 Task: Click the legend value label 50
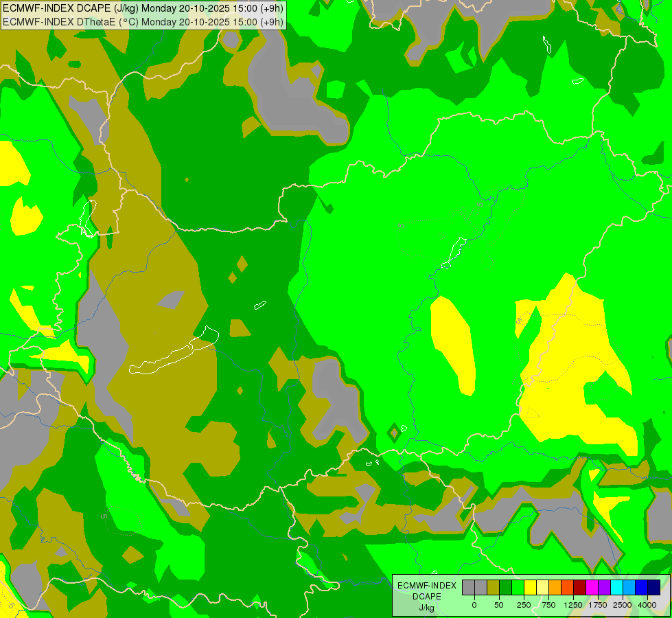click(499, 605)
